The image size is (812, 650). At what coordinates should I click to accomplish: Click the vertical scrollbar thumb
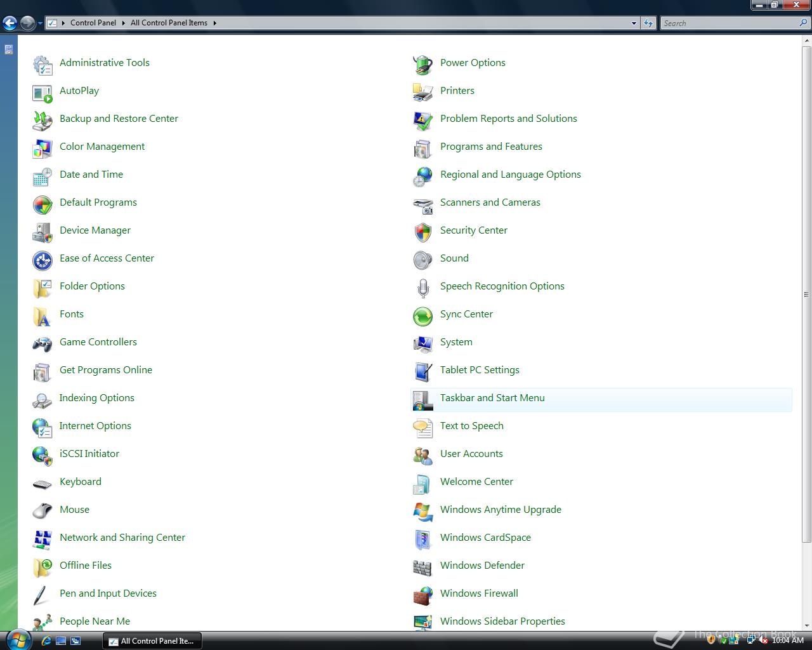806,294
